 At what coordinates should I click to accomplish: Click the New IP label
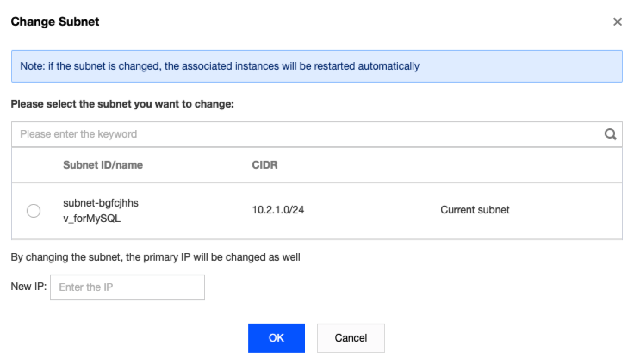(x=28, y=287)
